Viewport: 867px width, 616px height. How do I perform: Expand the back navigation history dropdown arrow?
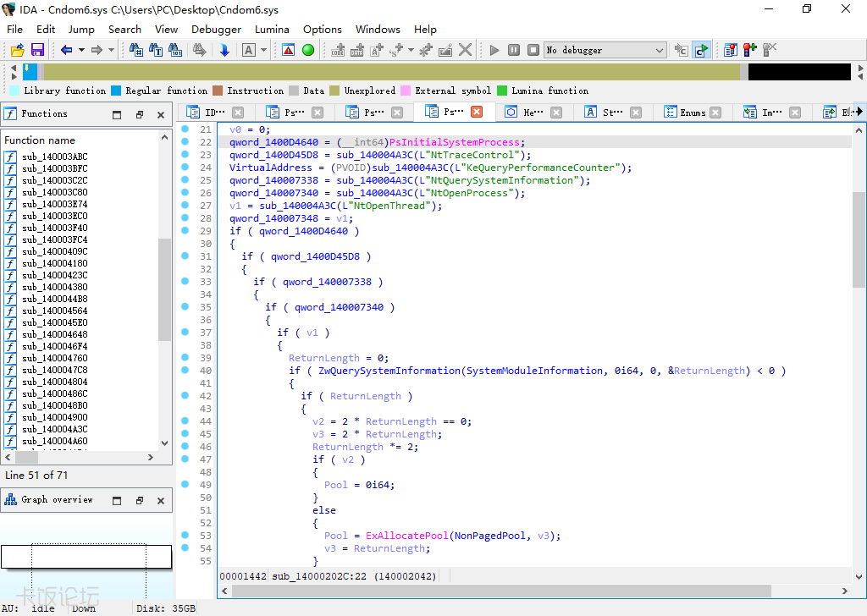[x=81, y=50]
